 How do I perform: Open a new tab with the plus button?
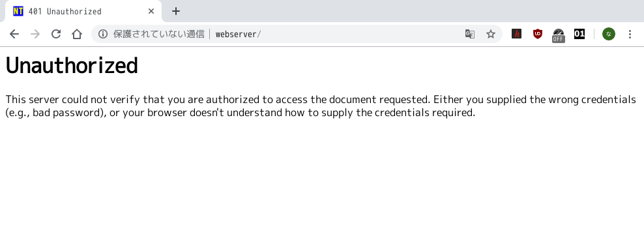point(176,12)
